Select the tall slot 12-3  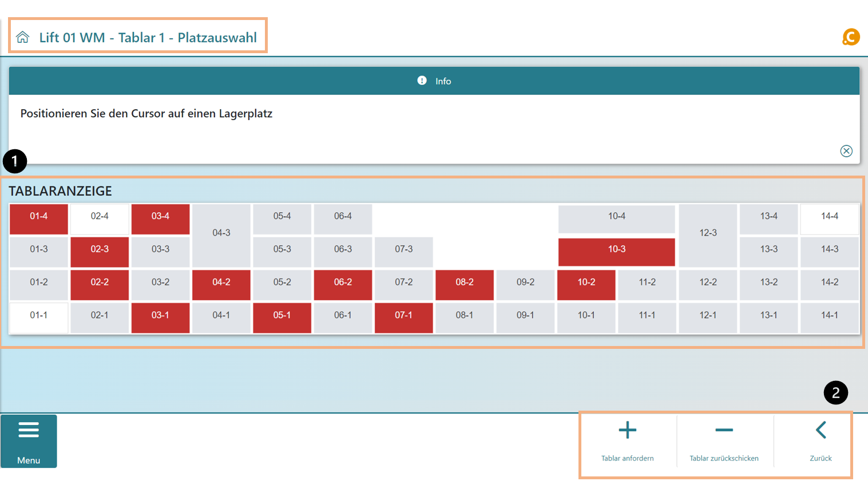[x=708, y=233]
